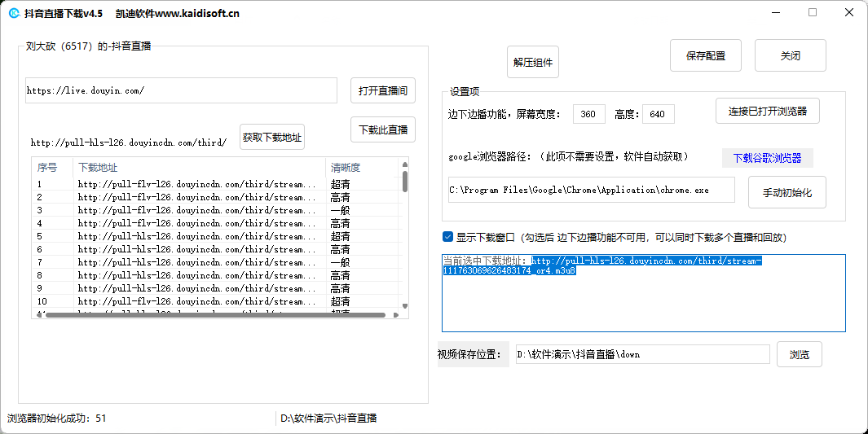Image resolution: width=868 pixels, height=434 pixels.
Task: Click the 关闭 button
Action: [790, 56]
